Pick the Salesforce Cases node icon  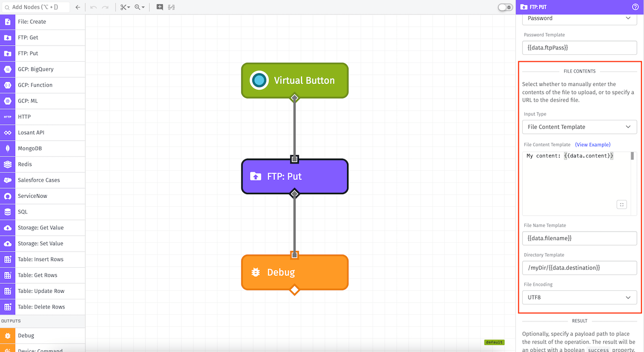(x=8, y=180)
